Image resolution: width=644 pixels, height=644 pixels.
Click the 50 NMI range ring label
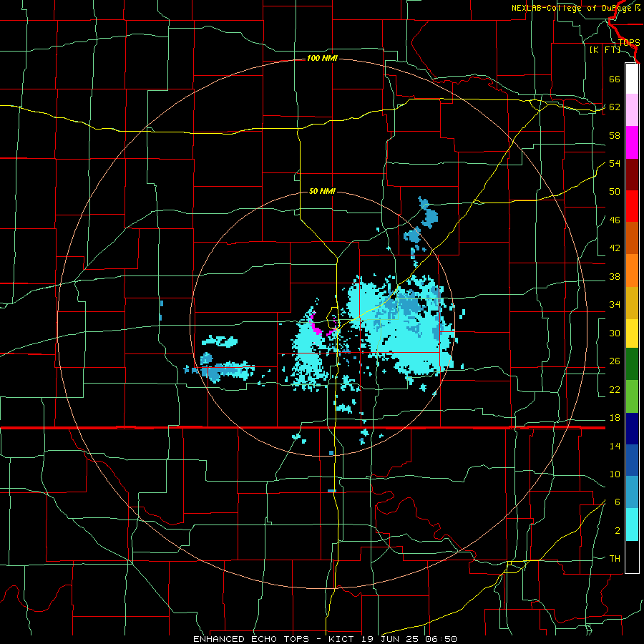322,191
